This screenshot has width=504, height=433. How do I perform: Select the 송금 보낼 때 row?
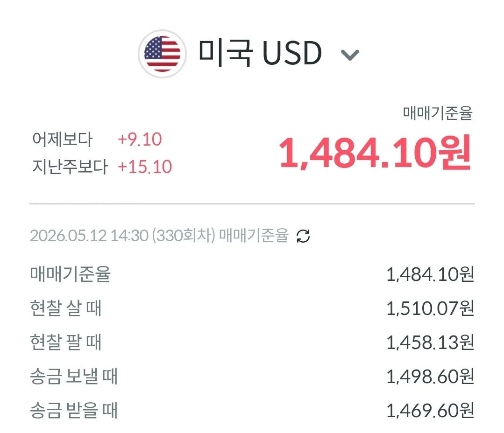252,377
